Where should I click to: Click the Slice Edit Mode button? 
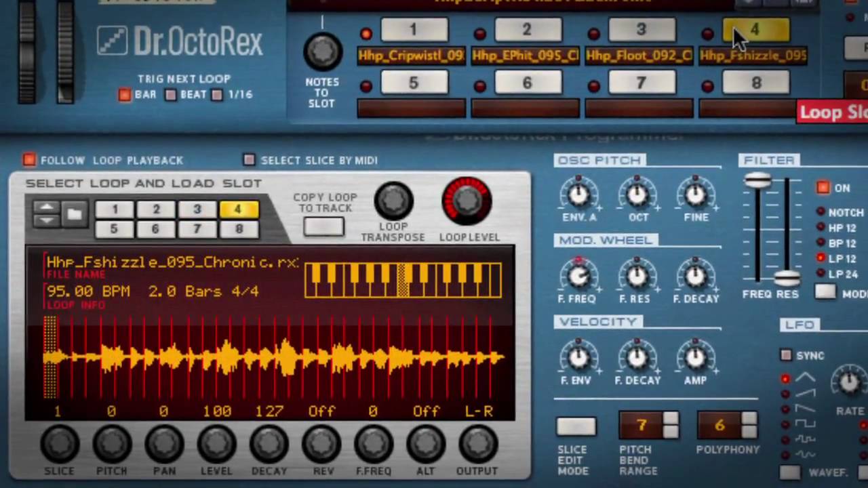(576, 426)
